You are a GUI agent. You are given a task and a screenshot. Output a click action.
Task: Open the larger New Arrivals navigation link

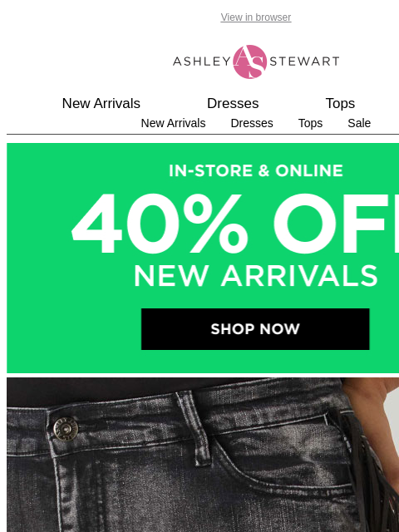pos(101,103)
